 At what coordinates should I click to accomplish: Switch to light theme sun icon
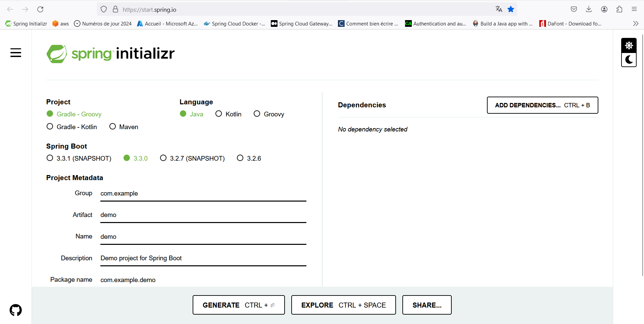[x=629, y=45]
